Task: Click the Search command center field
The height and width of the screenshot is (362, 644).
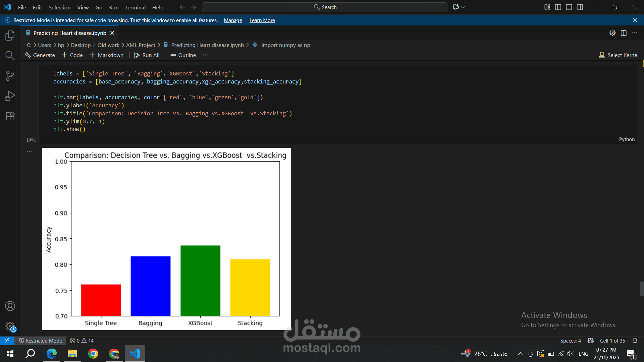Action: [x=325, y=7]
